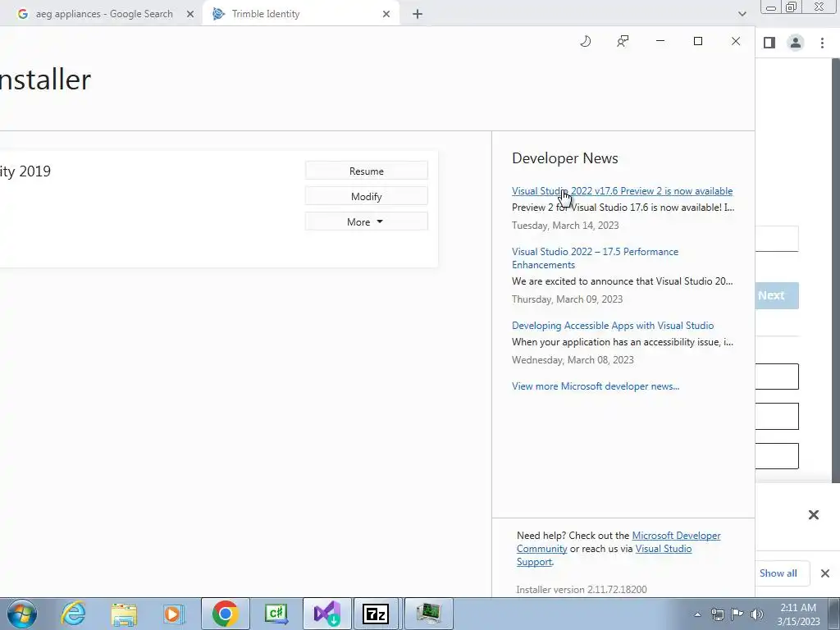Viewport: 840px width, 630px height.
Task: Click the network tray icon
Action: tap(717, 614)
